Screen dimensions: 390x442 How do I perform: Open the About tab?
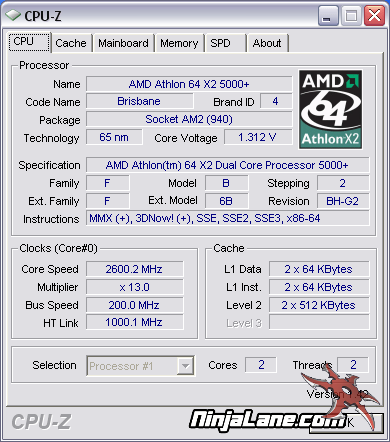(267, 43)
